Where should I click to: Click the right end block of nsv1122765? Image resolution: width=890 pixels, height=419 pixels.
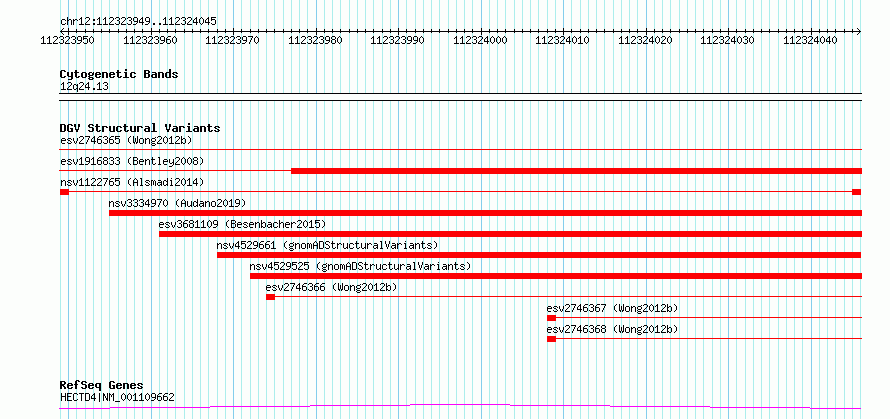(857, 192)
